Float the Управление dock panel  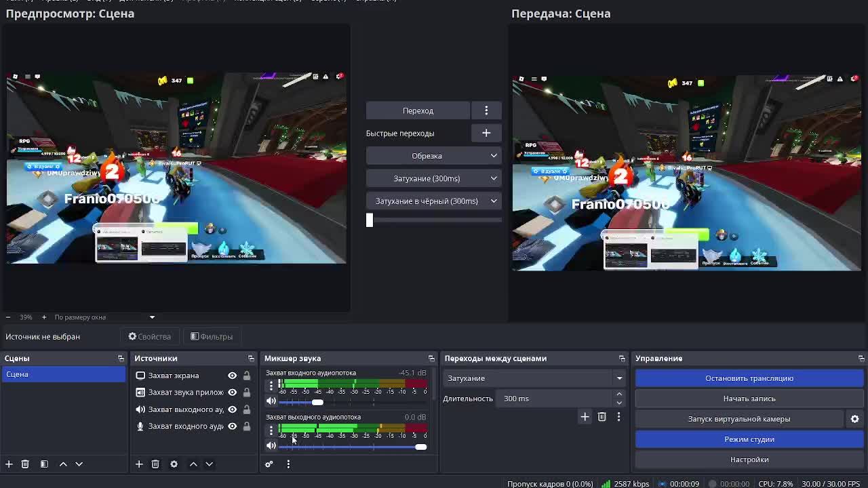(861, 359)
